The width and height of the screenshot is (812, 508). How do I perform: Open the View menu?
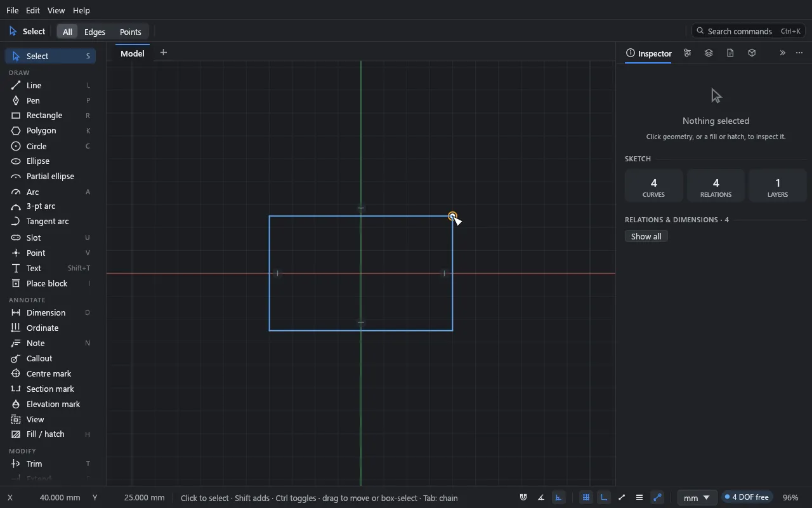(56, 10)
